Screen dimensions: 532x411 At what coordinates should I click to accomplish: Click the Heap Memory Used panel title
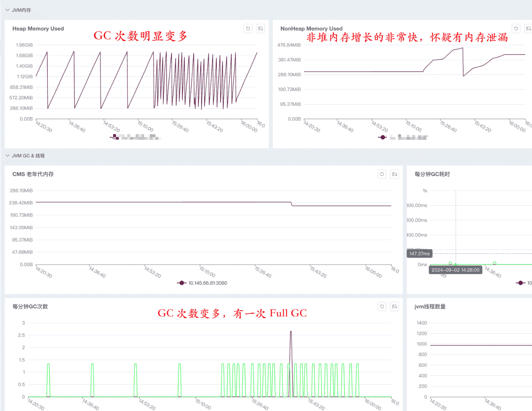coord(38,29)
